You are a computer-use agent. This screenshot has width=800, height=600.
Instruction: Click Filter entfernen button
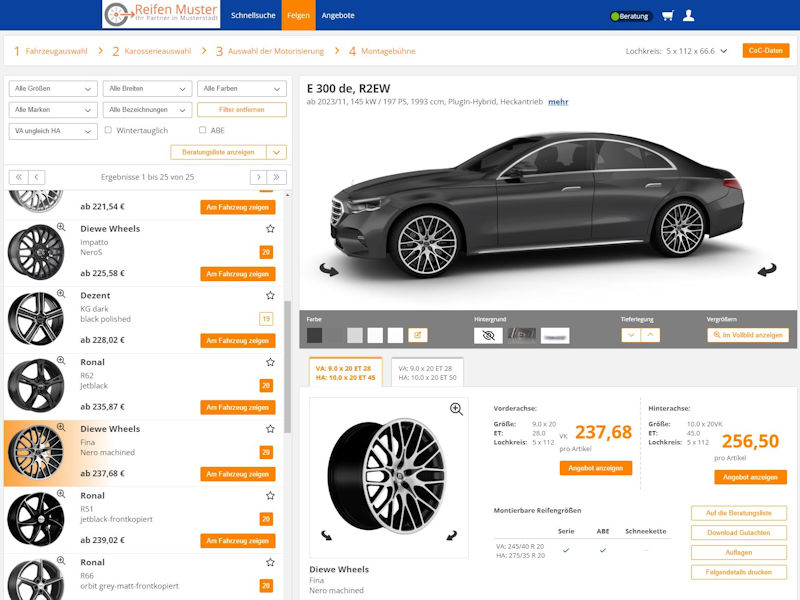point(242,110)
